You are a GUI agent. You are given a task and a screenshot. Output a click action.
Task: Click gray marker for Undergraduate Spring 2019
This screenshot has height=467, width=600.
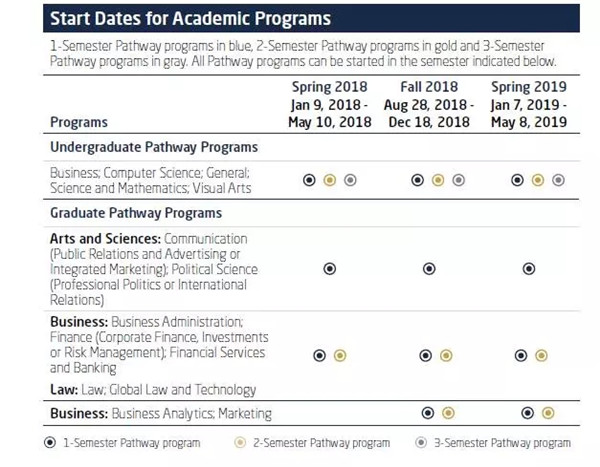(558, 180)
